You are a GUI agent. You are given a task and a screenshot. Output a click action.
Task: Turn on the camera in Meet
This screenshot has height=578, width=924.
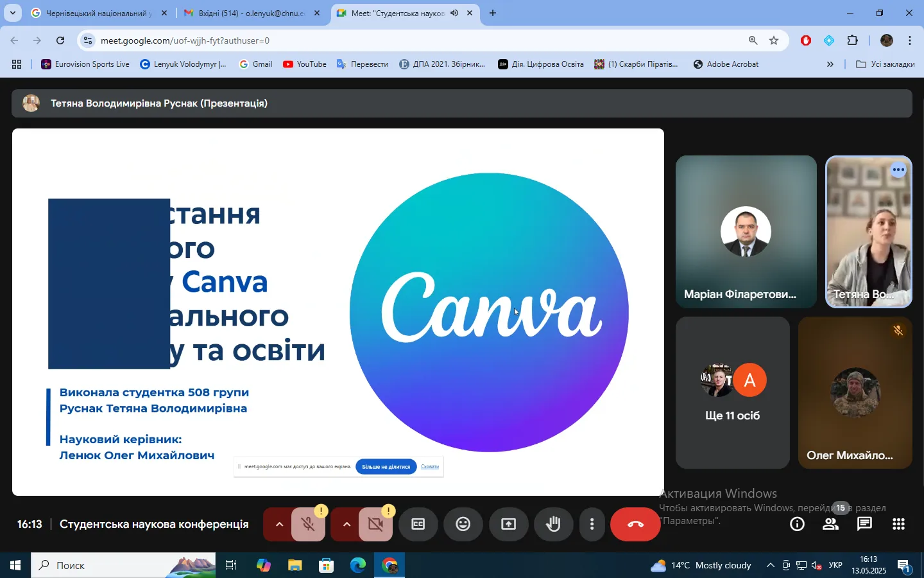(x=375, y=525)
